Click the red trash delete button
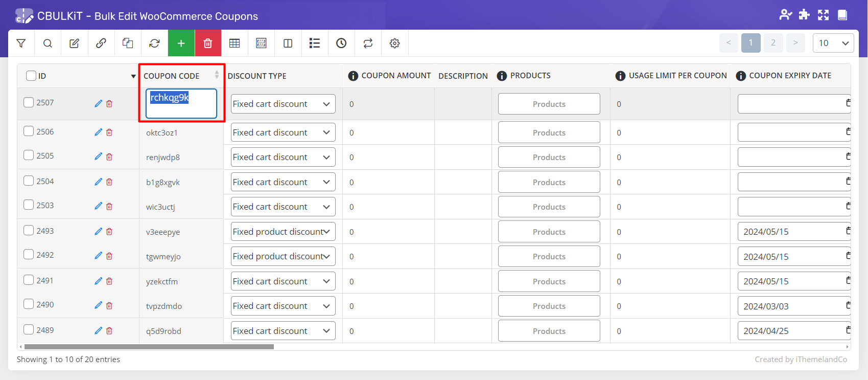Viewport: 868px width, 380px height. [x=207, y=43]
